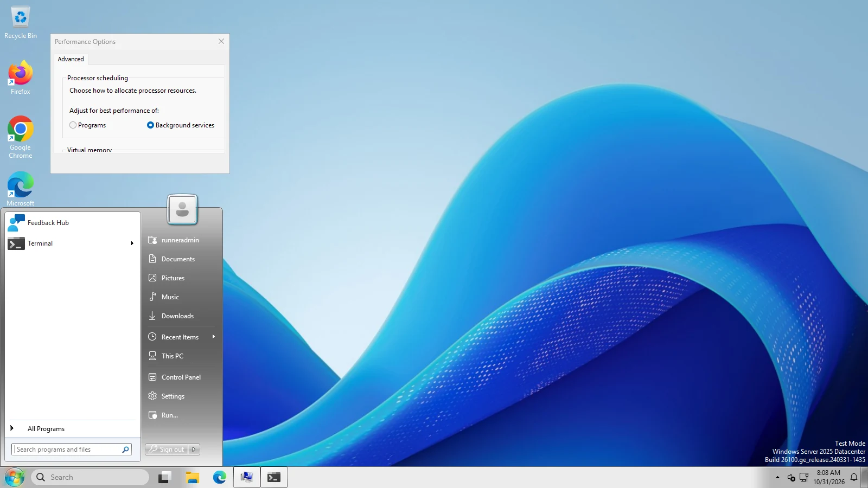Launch Firefox from the desktop
This screenshot has width=868, height=488.
pyautogui.click(x=21, y=78)
